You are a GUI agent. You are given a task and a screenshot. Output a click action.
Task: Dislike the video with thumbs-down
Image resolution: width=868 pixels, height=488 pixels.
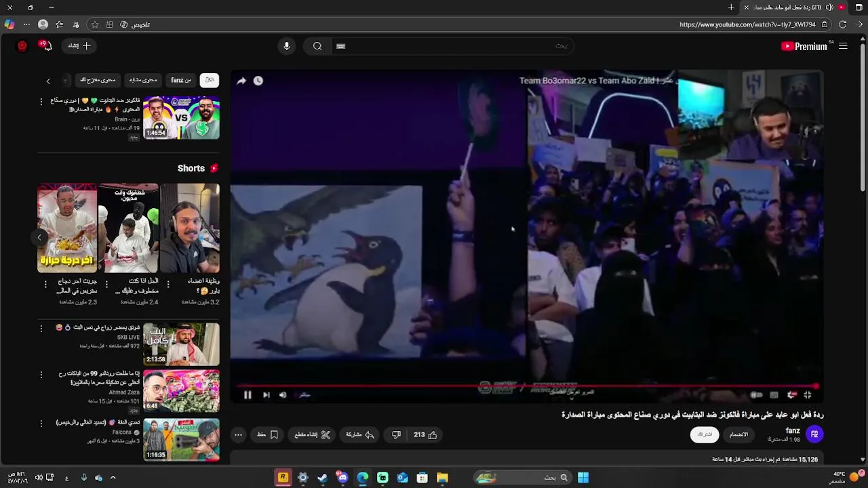[396, 435]
